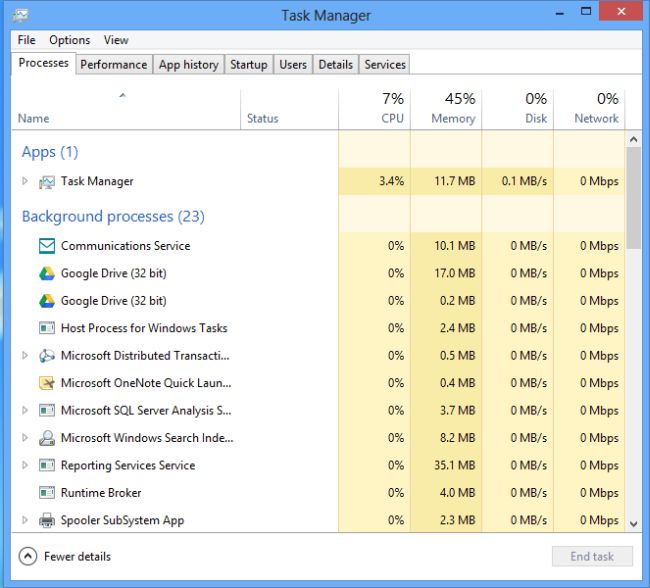Sort by the Status column header

[x=289, y=109]
